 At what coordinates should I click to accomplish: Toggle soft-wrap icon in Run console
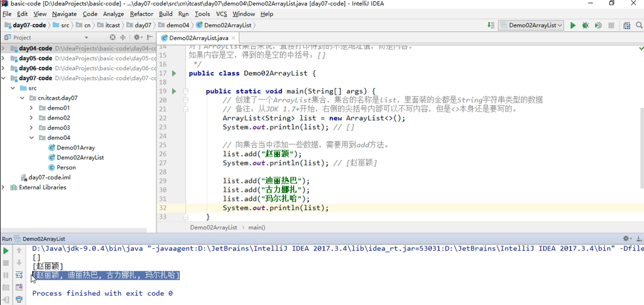19,275
